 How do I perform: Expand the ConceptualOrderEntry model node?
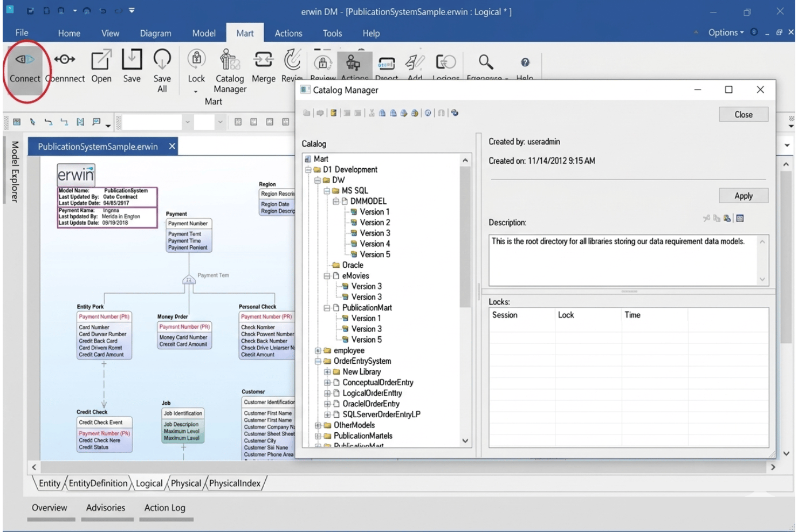coord(327,383)
